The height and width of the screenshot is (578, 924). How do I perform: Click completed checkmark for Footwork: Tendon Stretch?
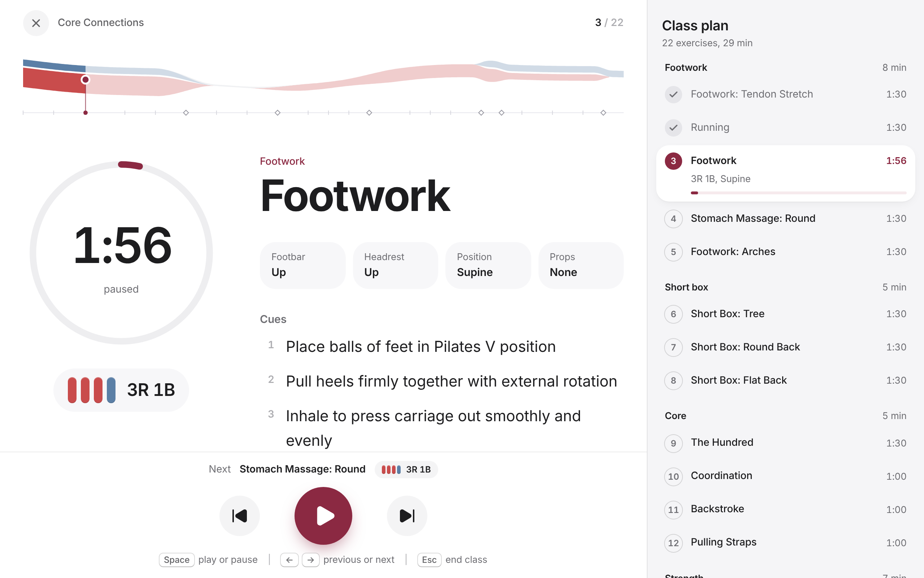tap(673, 94)
